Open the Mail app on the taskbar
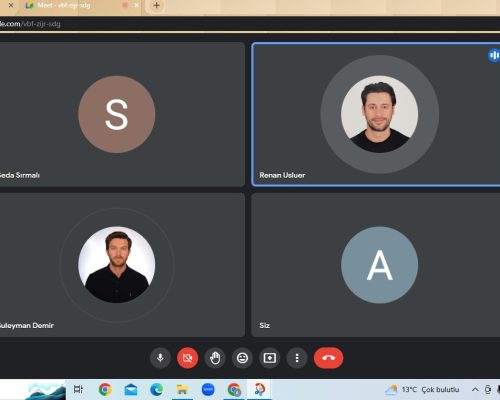Viewport: 500px width, 400px height. (x=131, y=389)
